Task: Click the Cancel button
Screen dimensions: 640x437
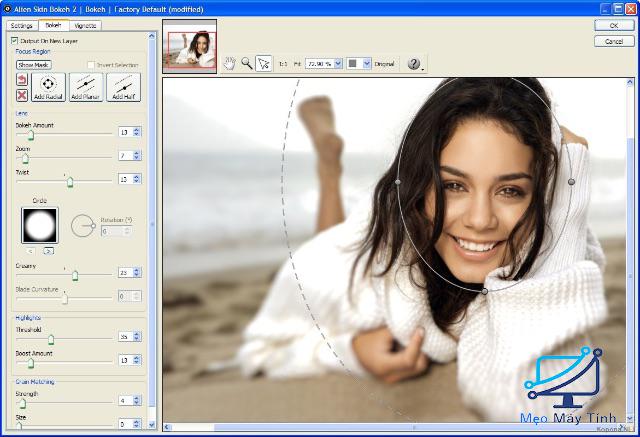Action: pos(611,41)
